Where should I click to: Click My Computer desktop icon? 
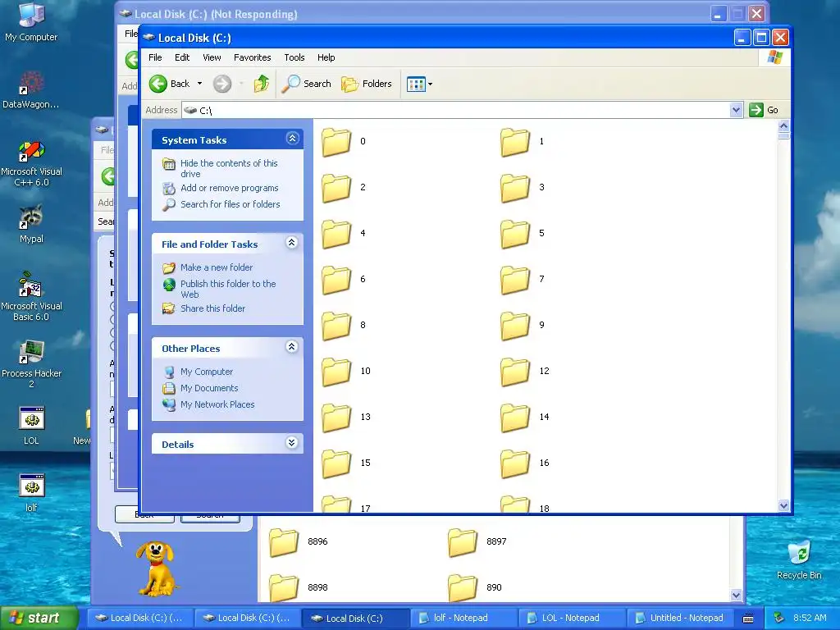[31, 21]
